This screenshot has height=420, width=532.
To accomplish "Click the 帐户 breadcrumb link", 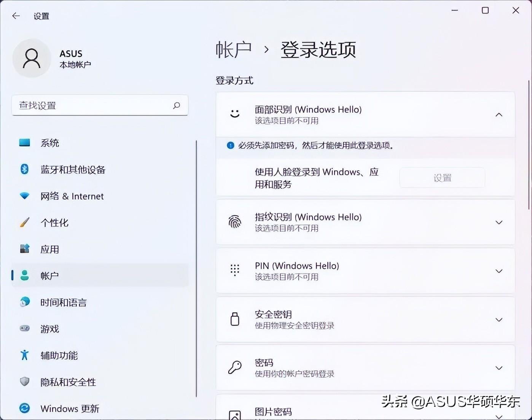I will tap(234, 49).
